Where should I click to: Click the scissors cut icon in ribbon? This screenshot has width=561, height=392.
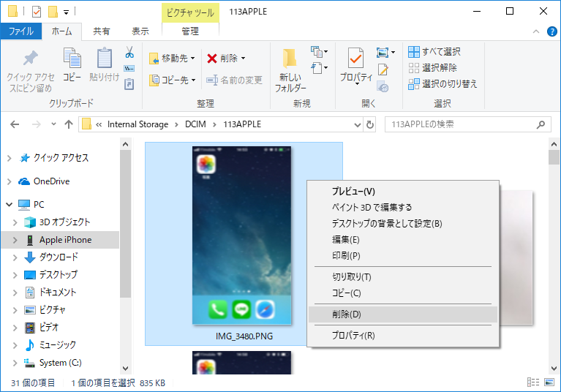pyautogui.click(x=129, y=53)
